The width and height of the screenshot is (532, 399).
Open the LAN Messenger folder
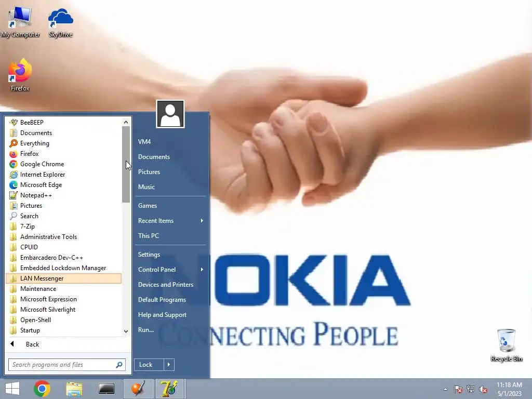[x=63, y=278]
